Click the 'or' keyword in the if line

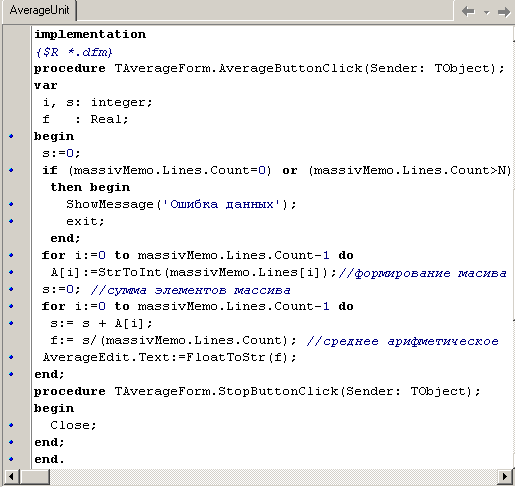tap(290, 171)
